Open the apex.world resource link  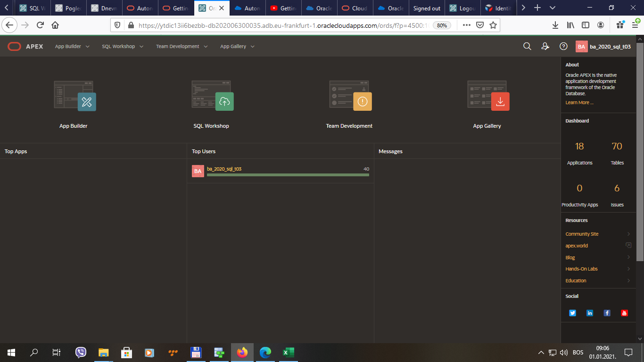click(x=577, y=246)
